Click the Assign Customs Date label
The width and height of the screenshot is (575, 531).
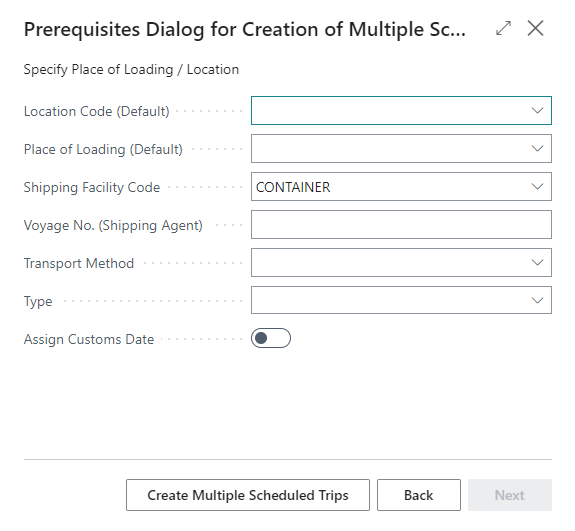click(89, 339)
